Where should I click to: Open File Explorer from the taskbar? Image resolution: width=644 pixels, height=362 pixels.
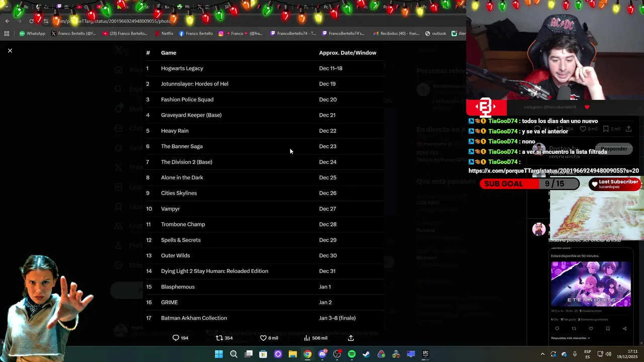pyautogui.click(x=293, y=354)
